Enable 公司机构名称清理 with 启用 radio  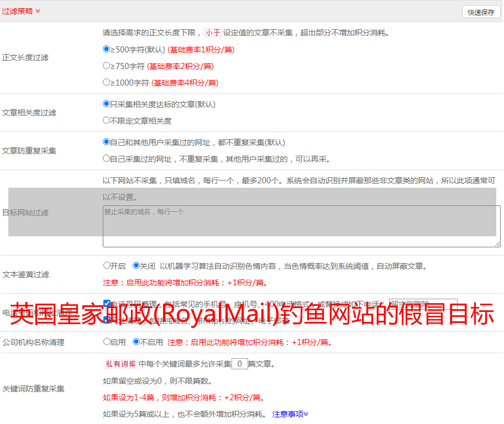107,341
